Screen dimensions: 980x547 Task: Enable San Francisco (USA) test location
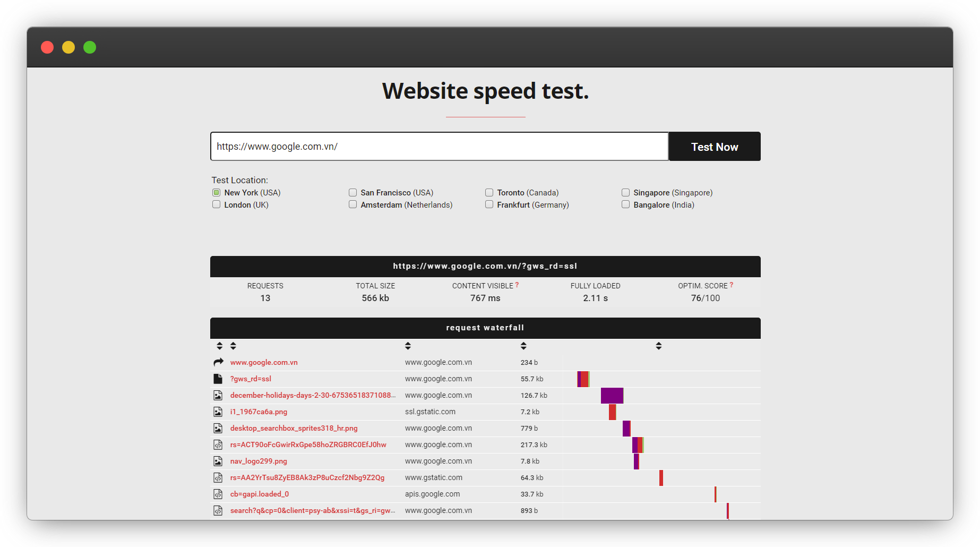point(353,192)
